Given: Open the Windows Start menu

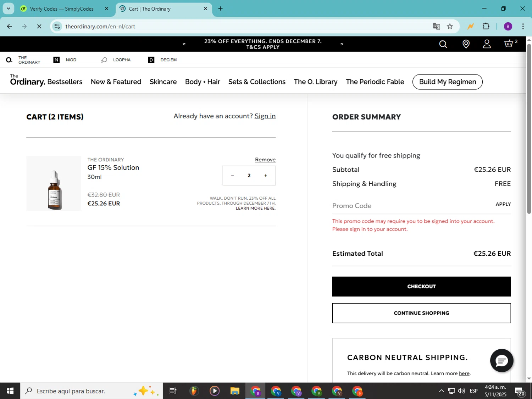Looking at the screenshot, I should point(10,391).
